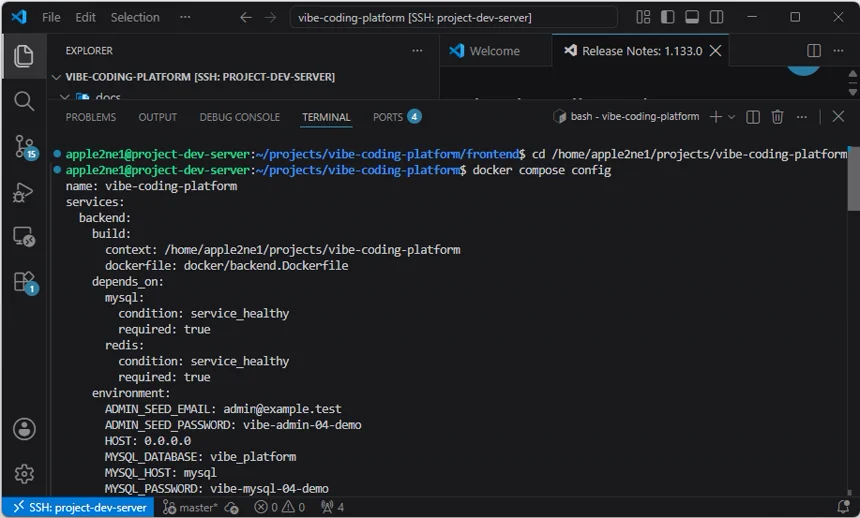Open the Customize Layout icon
The height and width of the screenshot is (518, 860).
pyautogui.click(x=643, y=17)
